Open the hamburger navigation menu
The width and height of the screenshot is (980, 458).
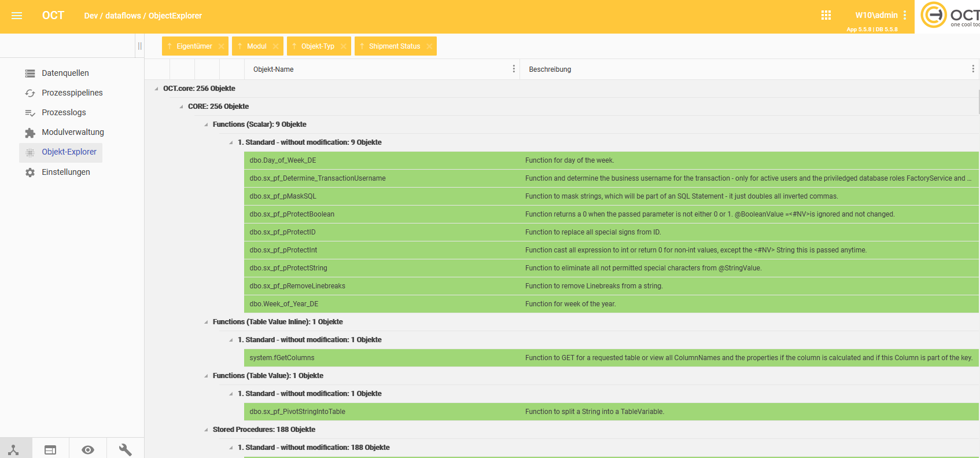tap(17, 16)
